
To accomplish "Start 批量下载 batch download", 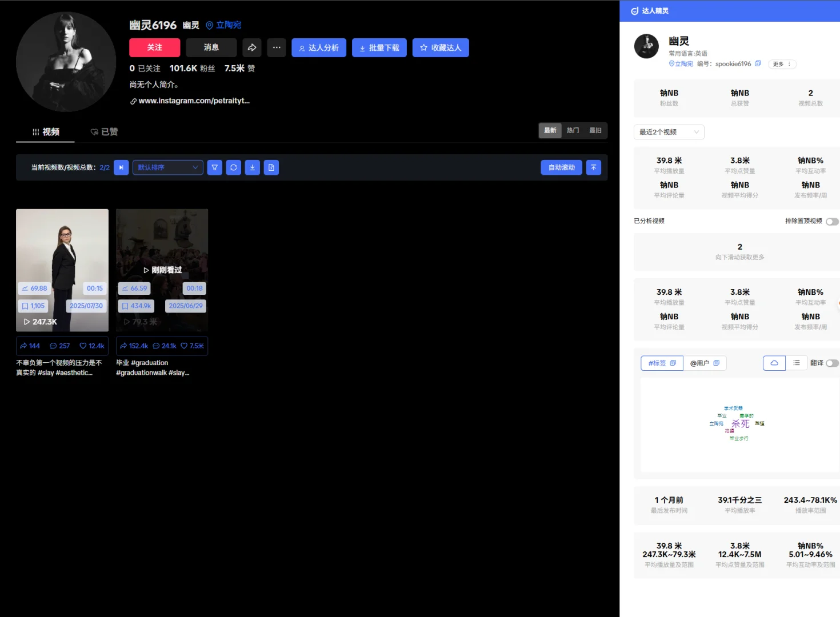I will [x=379, y=47].
